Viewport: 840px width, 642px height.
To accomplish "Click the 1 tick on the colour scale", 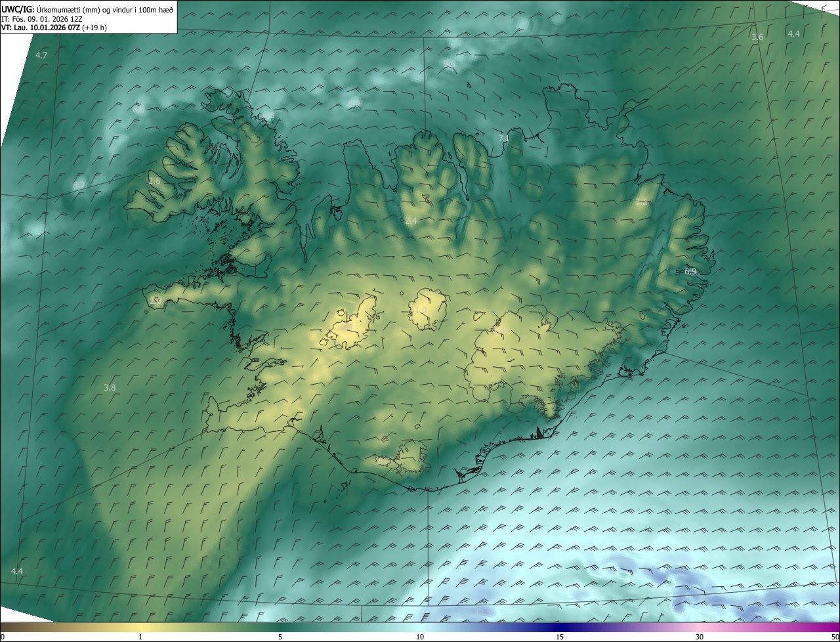I will (140, 637).
